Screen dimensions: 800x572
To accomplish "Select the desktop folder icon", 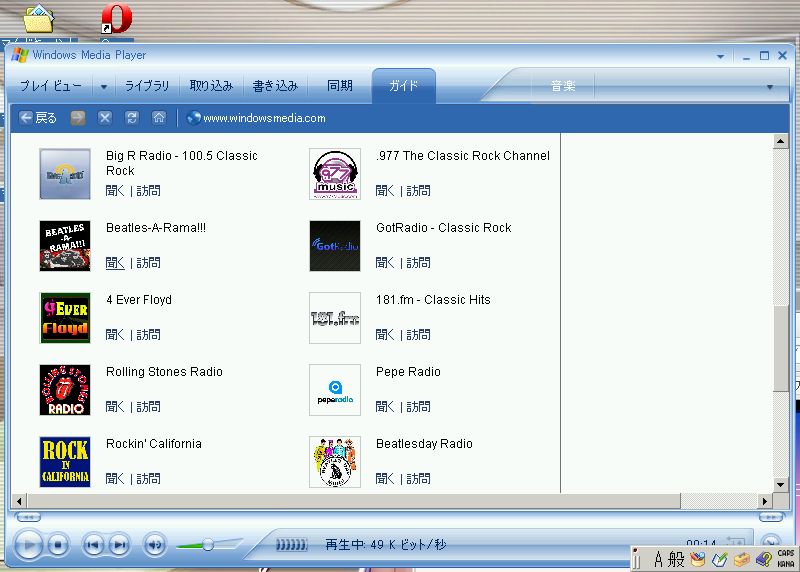I will pyautogui.click(x=39, y=19).
